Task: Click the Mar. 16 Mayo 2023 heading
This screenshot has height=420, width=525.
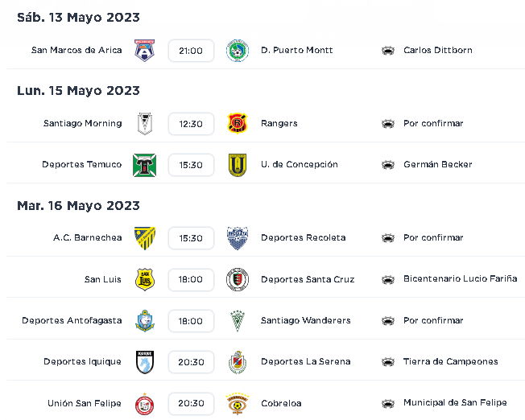Action: coord(78,205)
